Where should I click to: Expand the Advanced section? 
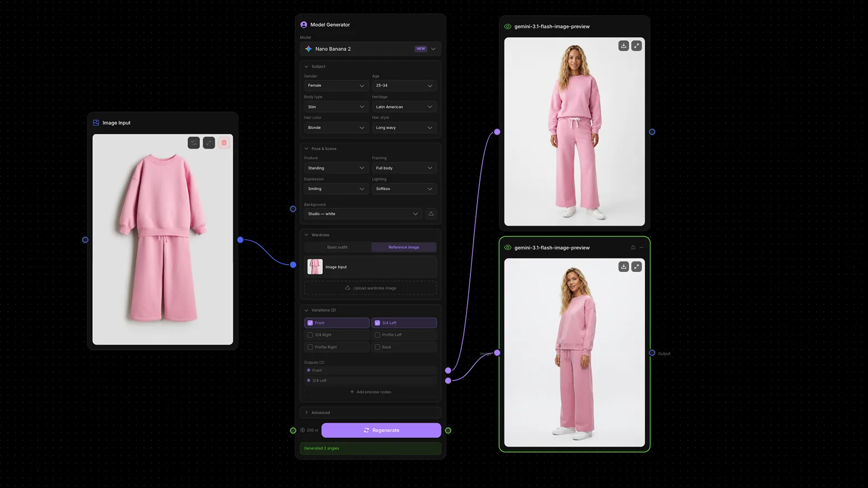click(307, 413)
